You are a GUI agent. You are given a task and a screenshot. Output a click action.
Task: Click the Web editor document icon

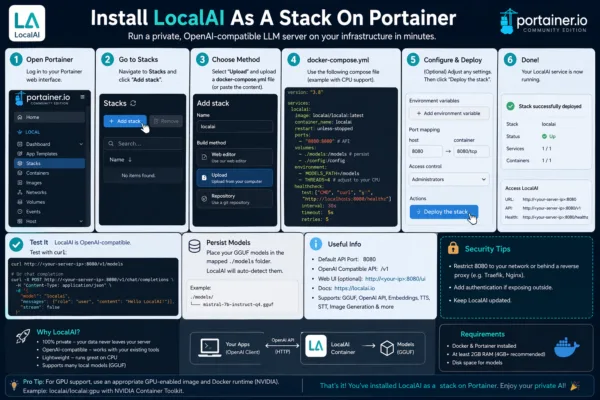(x=204, y=157)
